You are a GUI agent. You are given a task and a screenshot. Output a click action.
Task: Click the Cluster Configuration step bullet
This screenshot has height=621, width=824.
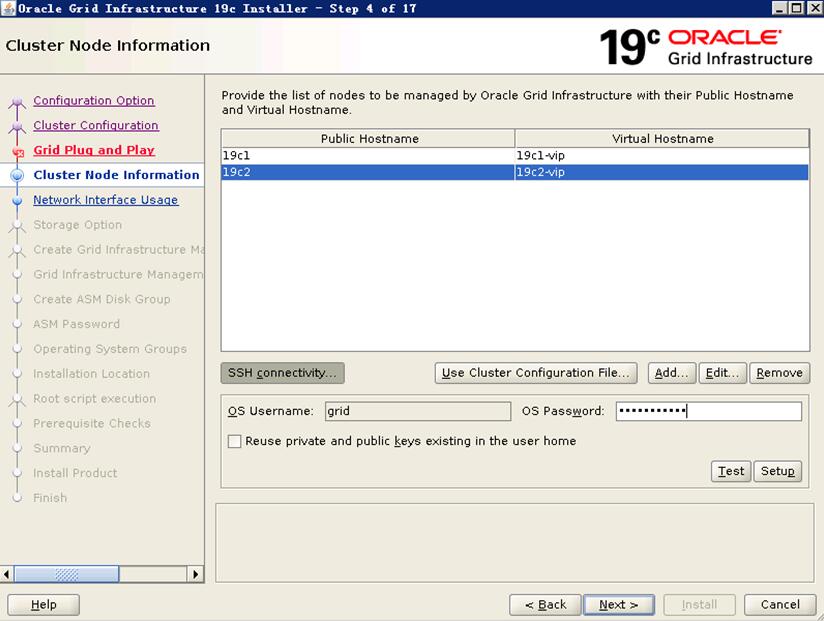17,126
